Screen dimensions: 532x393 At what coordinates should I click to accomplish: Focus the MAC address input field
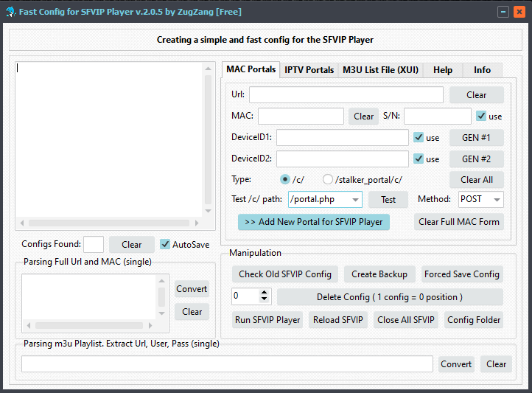click(x=301, y=116)
